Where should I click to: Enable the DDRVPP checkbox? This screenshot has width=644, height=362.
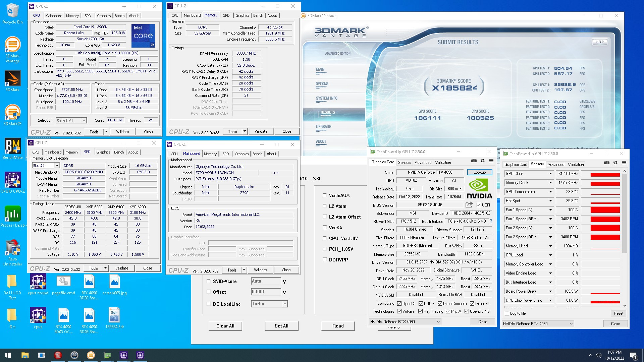[324, 259]
